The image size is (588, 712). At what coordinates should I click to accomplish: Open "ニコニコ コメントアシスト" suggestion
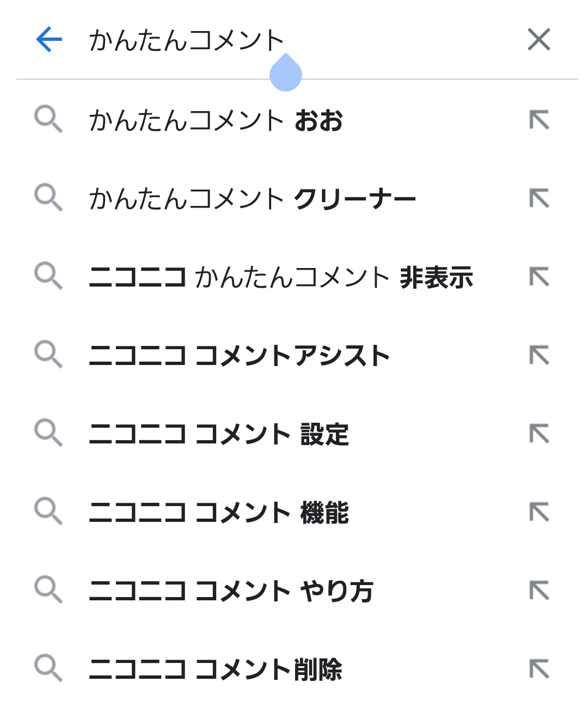pos(240,356)
